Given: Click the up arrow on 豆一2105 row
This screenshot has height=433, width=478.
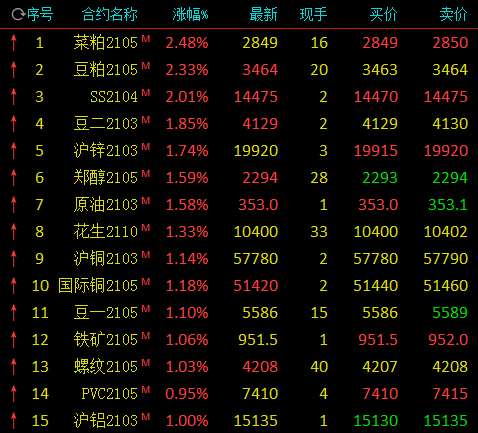Looking at the screenshot, I should (14, 313).
